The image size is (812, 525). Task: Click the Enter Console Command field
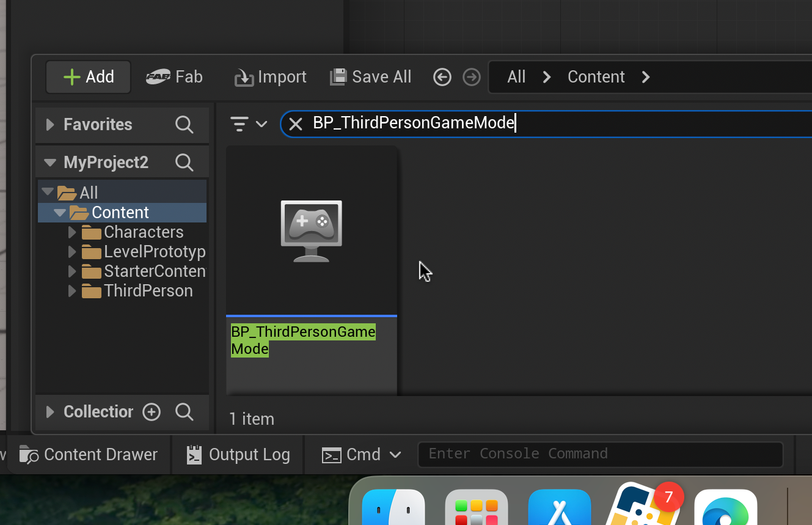599,454
